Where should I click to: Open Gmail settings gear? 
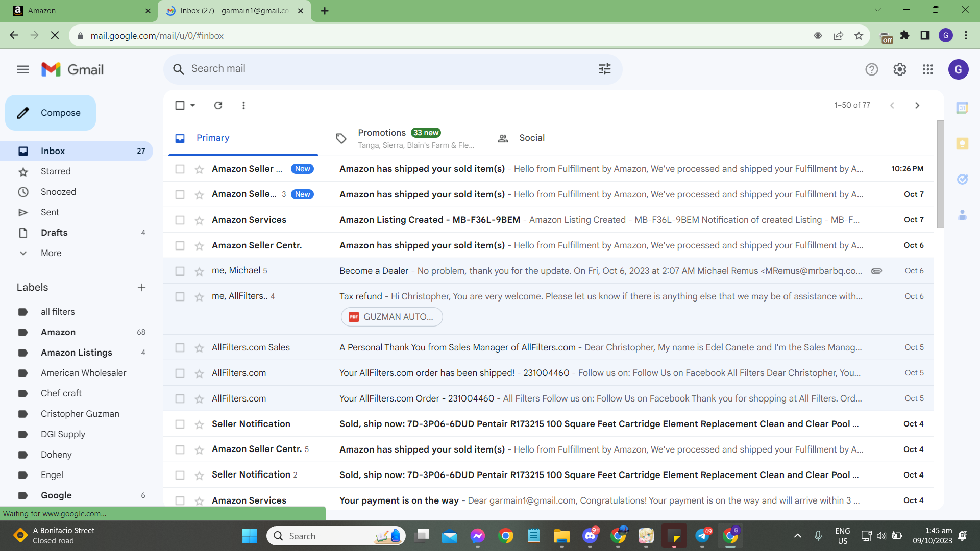click(x=900, y=69)
